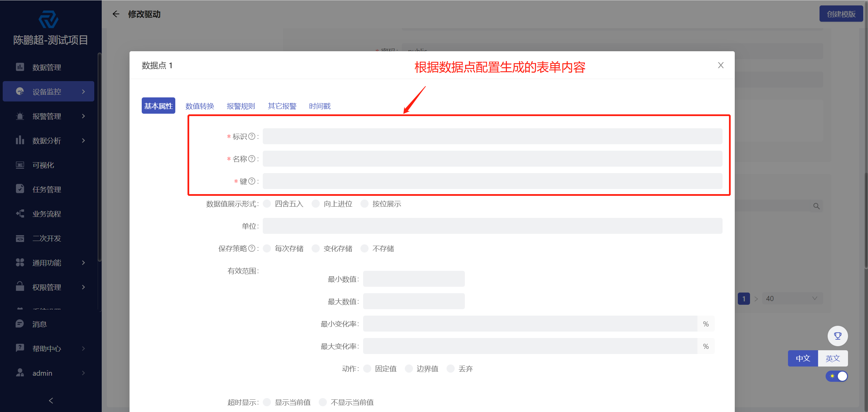Choose 每次存储 save strategy

pos(267,248)
